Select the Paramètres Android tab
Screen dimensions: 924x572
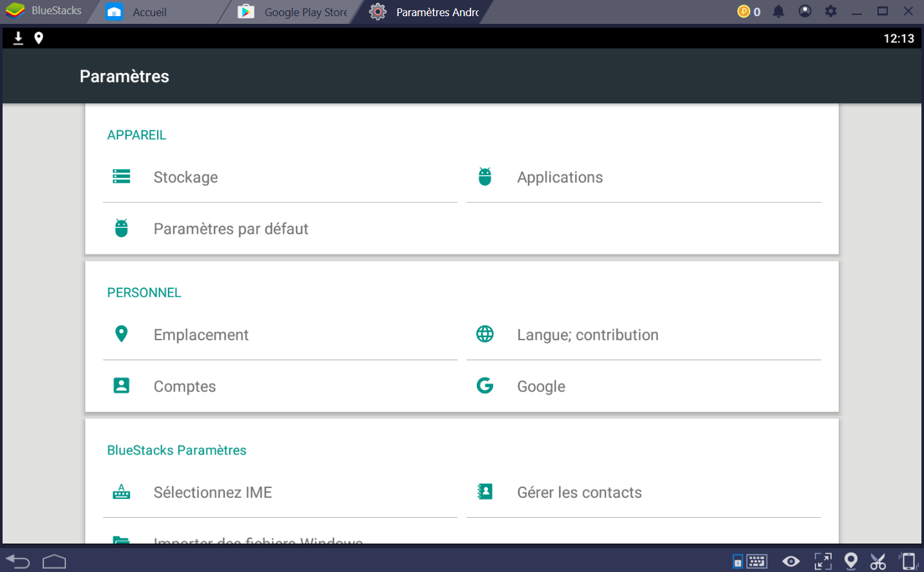pyautogui.click(x=423, y=12)
